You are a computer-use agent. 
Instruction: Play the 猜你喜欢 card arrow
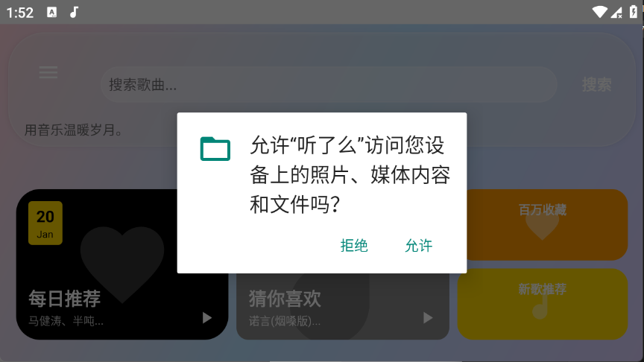click(x=428, y=317)
